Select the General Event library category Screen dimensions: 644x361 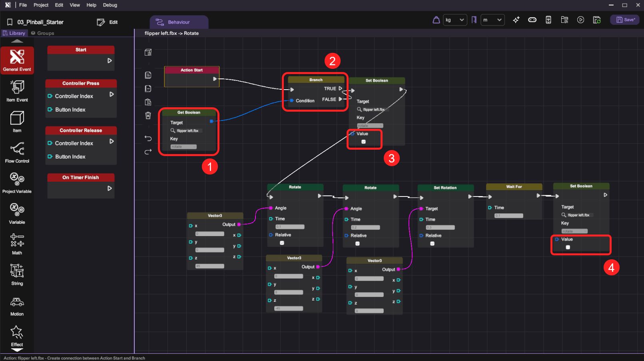(x=17, y=60)
